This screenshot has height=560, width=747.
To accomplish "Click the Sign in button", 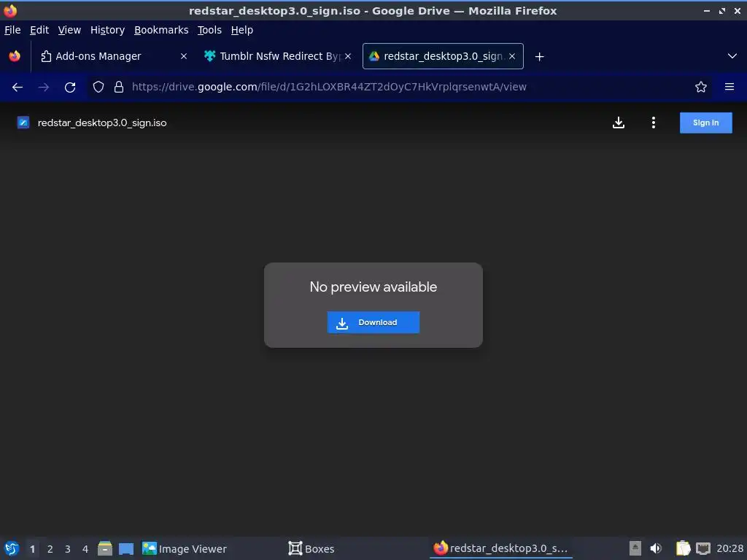I will tap(705, 122).
